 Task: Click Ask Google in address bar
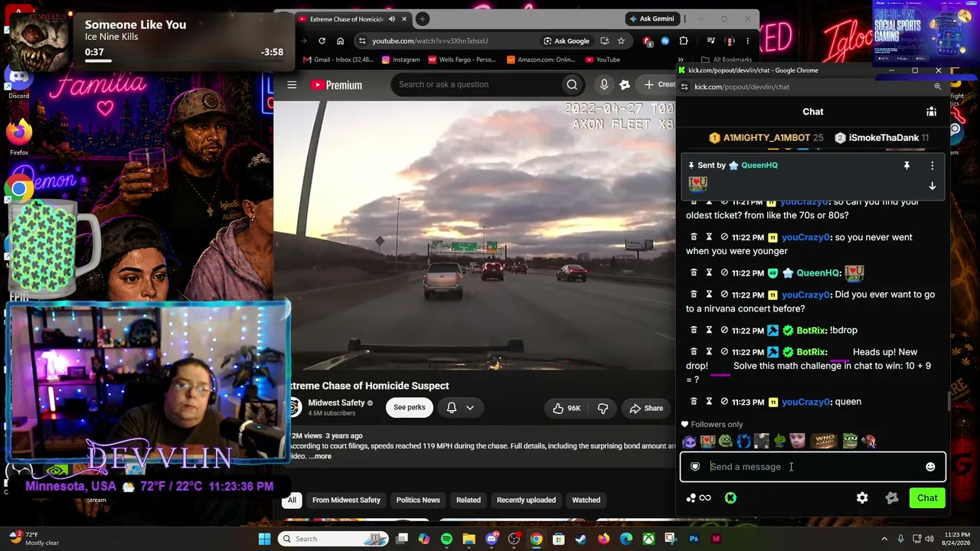tap(566, 41)
